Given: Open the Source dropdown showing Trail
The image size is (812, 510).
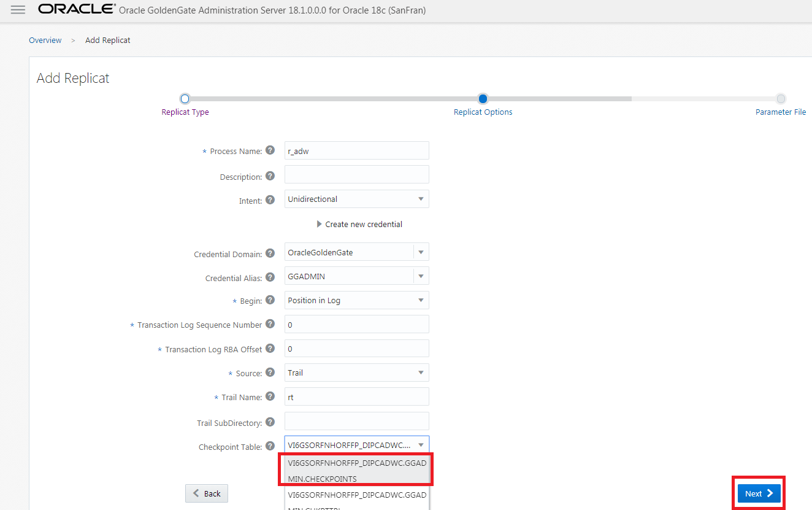Looking at the screenshot, I should 357,373.
